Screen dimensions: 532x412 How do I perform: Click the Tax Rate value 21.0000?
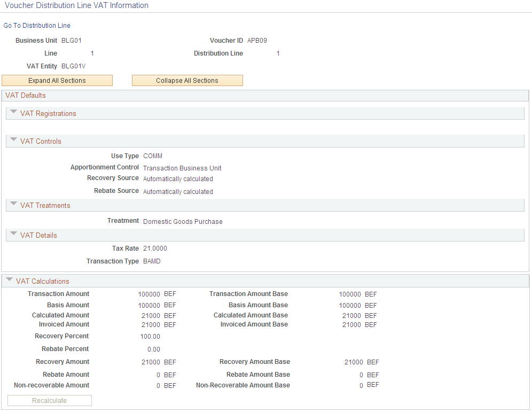(x=156, y=248)
